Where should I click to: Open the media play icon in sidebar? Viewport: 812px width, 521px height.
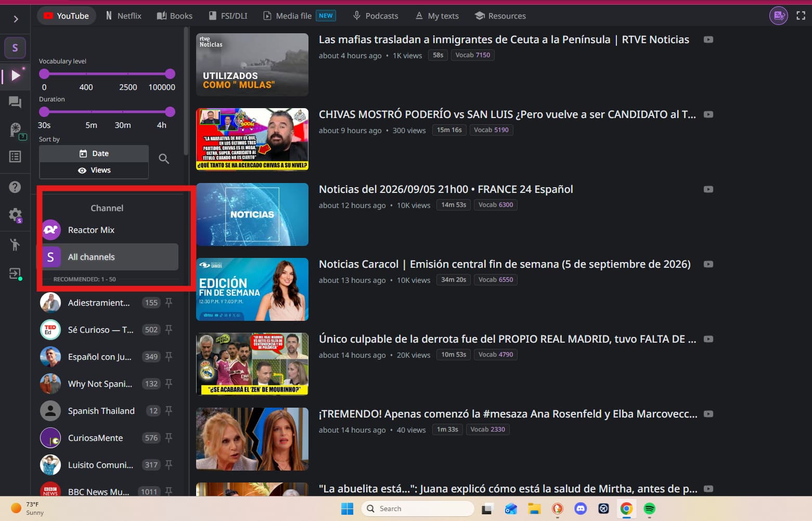click(16, 76)
